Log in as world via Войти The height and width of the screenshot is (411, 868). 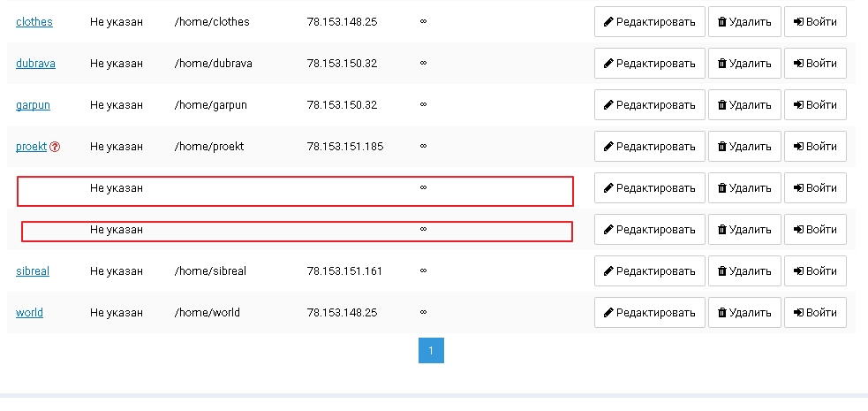click(815, 312)
